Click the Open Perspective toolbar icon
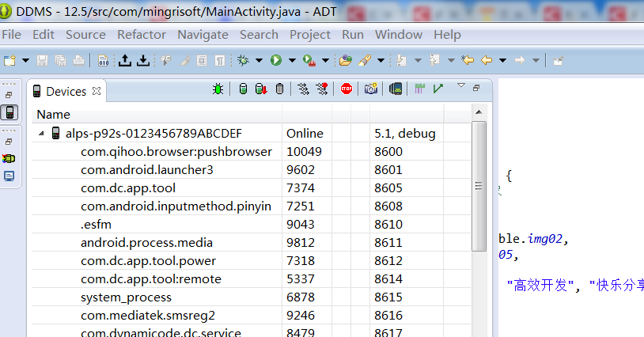This screenshot has width=644, height=337. (x=558, y=61)
